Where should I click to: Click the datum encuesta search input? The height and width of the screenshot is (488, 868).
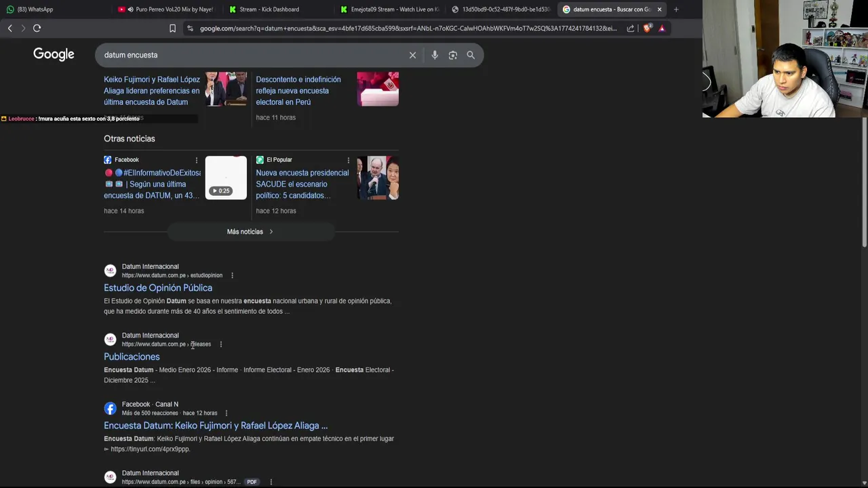point(251,55)
